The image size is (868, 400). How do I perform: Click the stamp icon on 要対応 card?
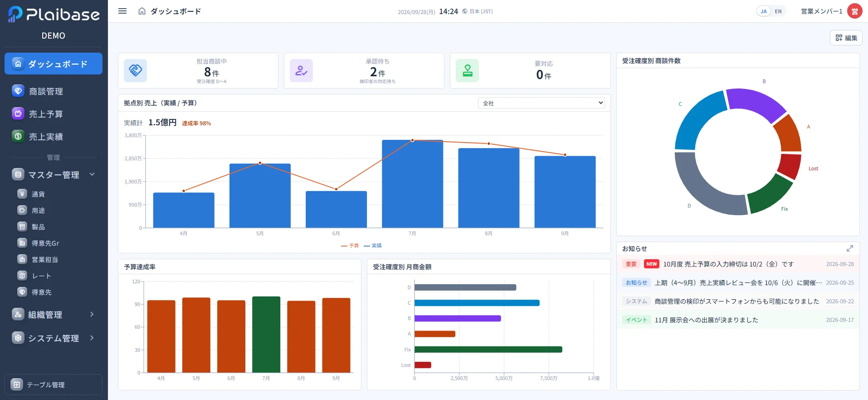coord(467,70)
